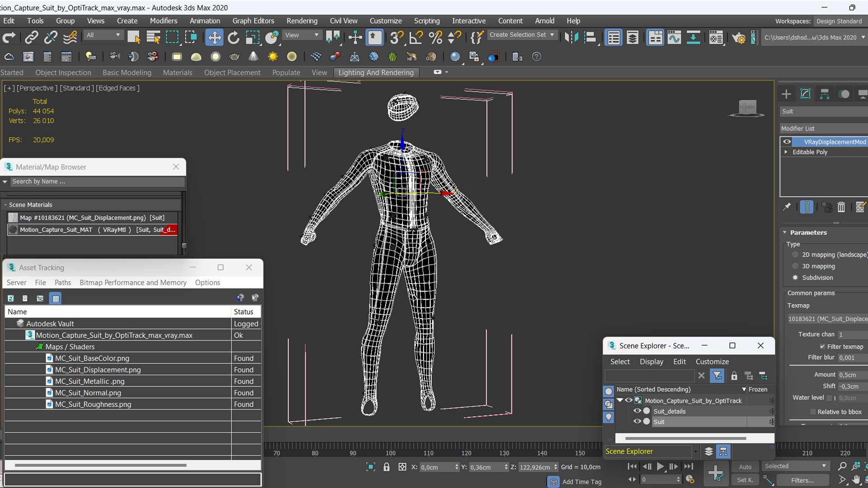
Task: Open the Graph Editors menu
Action: tap(253, 21)
